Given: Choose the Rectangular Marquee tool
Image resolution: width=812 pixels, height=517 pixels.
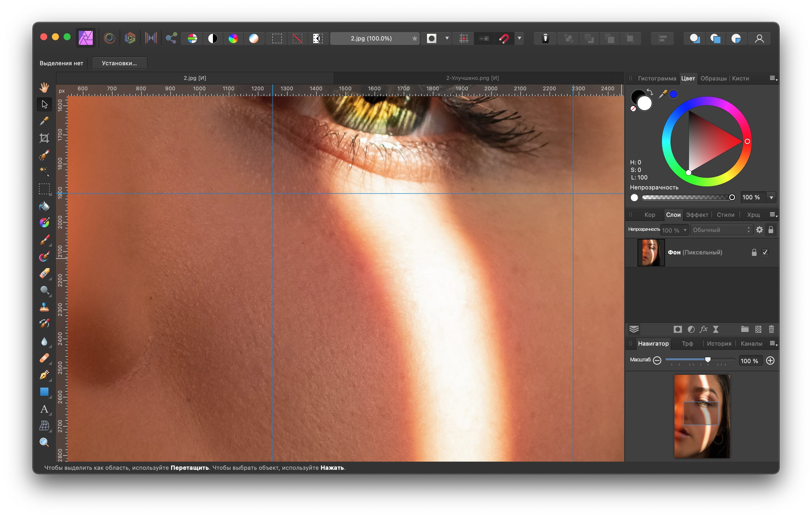Looking at the screenshot, I should pos(44,189).
